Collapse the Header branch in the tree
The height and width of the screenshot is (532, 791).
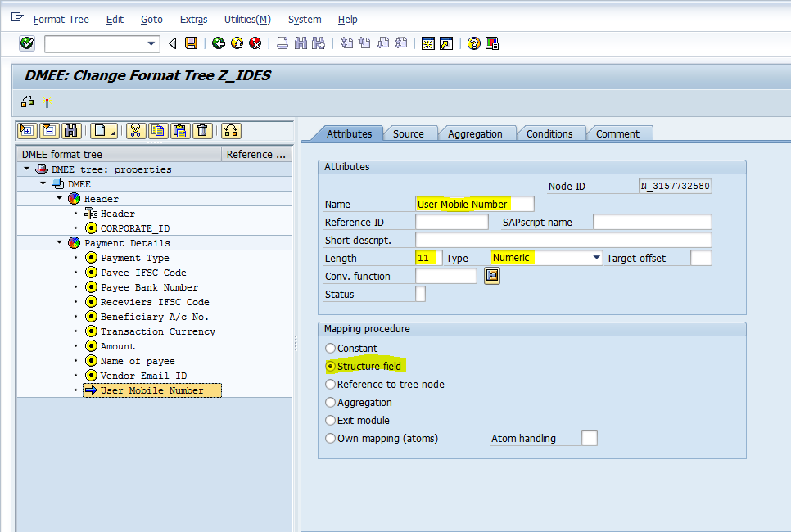point(59,198)
